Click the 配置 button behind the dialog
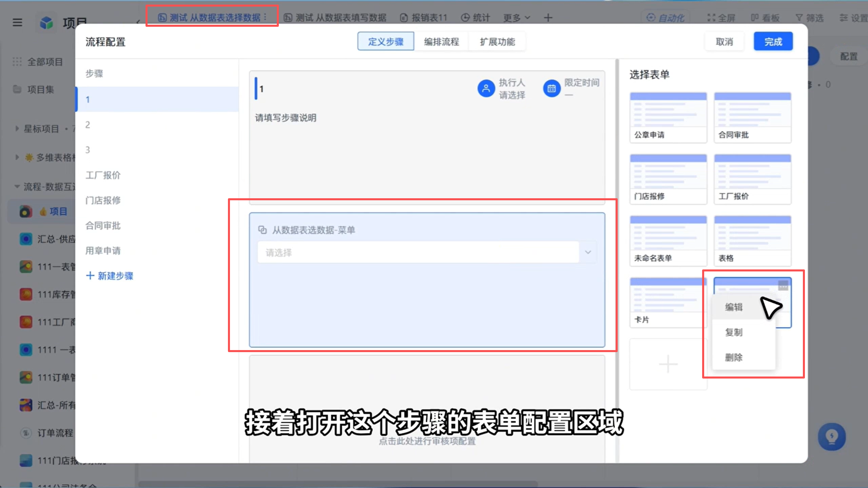This screenshot has height=488, width=868. (x=849, y=56)
